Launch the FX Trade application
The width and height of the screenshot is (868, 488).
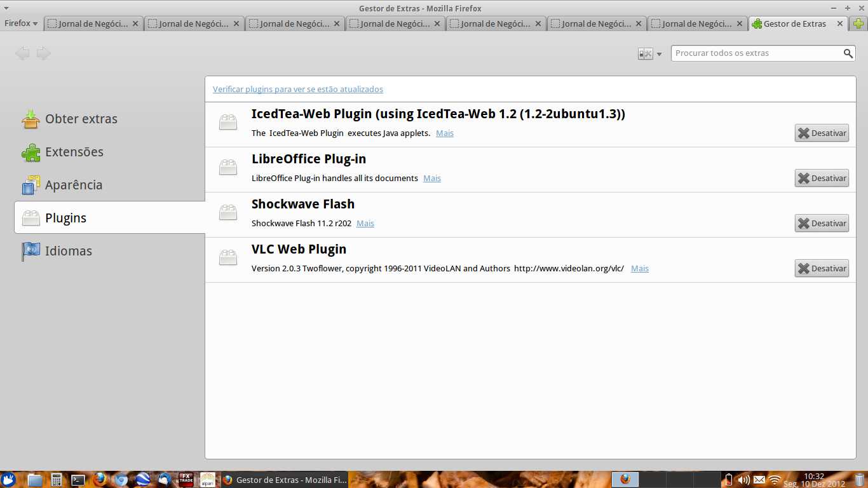(186, 480)
